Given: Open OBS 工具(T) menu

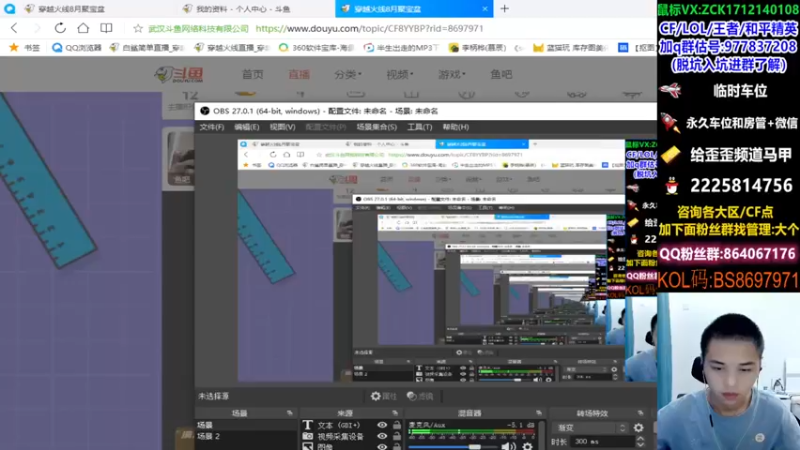Looking at the screenshot, I should pyautogui.click(x=419, y=127).
